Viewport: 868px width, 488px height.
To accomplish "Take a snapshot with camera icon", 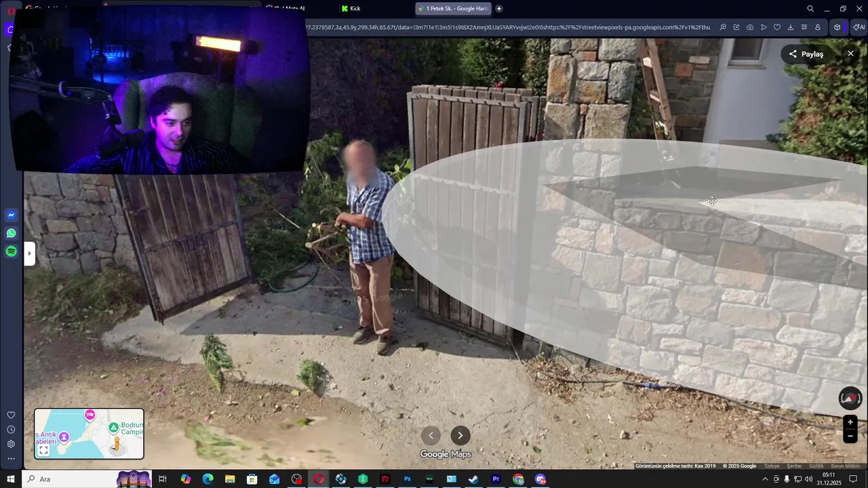I will (x=750, y=27).
